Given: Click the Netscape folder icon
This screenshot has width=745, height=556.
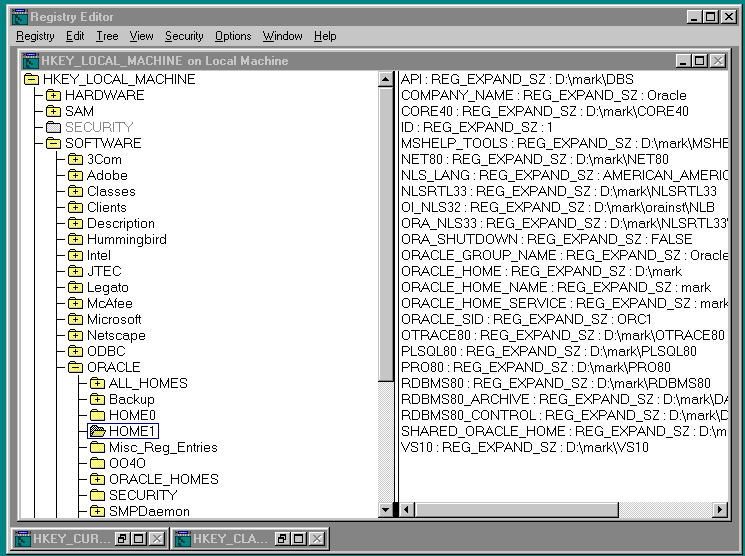Looking at the screenshot, I should coord(75,336).
